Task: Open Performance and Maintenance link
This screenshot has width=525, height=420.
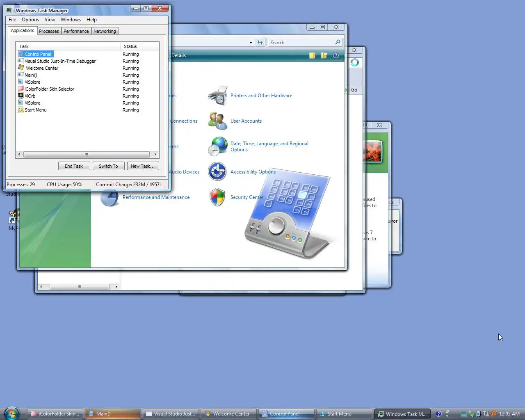Action: [x=156, y=197]
